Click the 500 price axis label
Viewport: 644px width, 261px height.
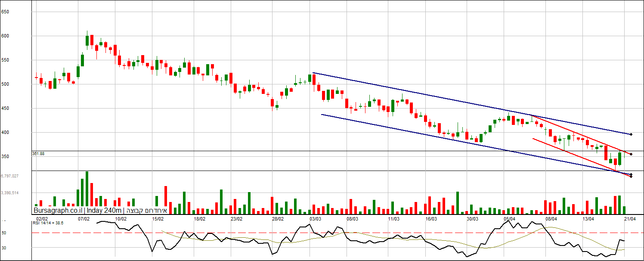click(5, 84)
